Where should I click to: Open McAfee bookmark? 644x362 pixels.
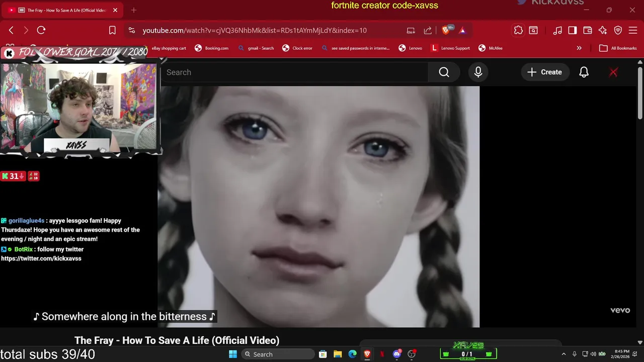491,48
